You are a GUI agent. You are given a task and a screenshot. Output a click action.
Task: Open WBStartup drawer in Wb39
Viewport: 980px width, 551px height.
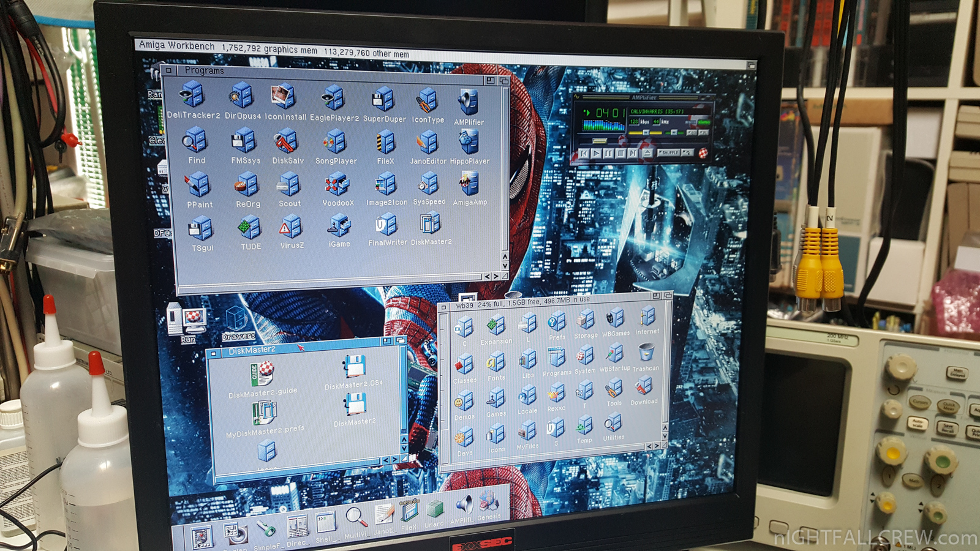pyautogui.click(x=614, y=353)
